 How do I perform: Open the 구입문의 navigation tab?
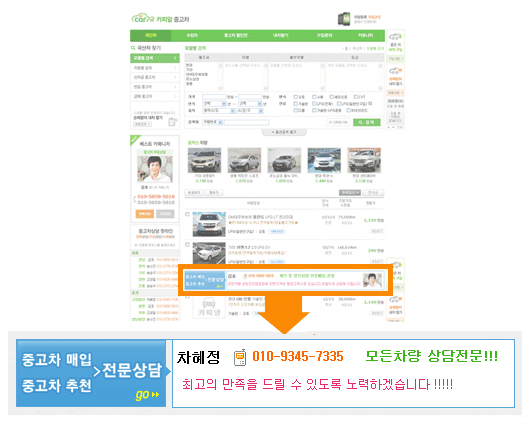coord(324,35)
